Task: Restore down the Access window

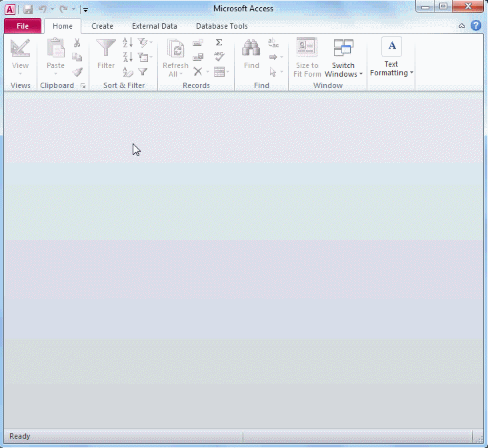Action: click(x=443, y=7)
